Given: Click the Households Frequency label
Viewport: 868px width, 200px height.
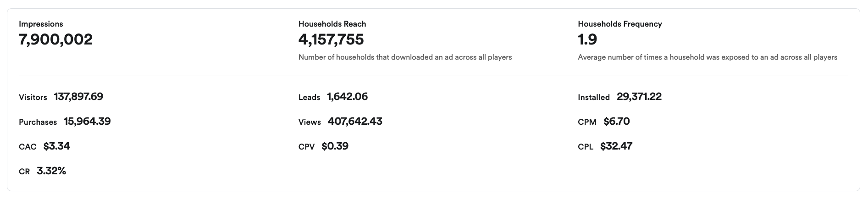Looking at the screenshot, I should pos(620,24).
